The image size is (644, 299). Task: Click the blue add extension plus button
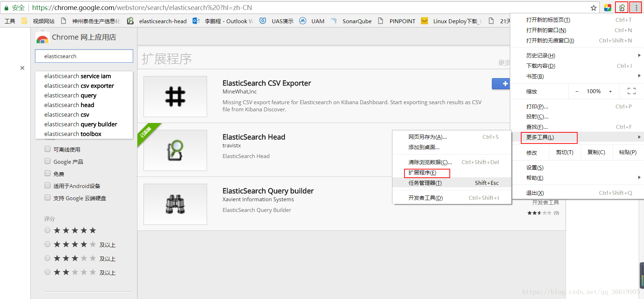coord(501,83)
